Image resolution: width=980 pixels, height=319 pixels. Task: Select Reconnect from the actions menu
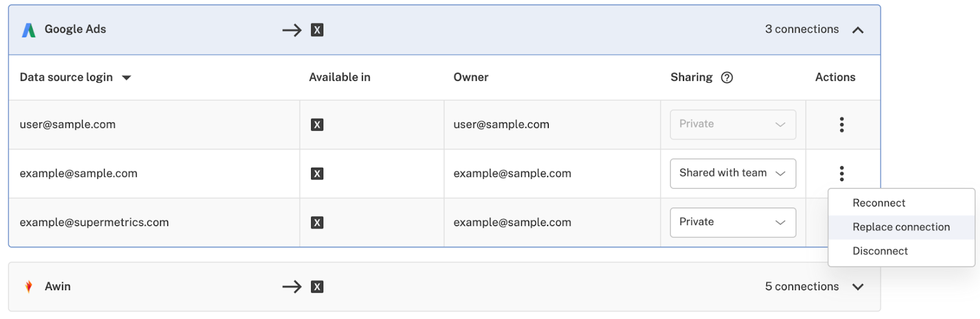878,203
